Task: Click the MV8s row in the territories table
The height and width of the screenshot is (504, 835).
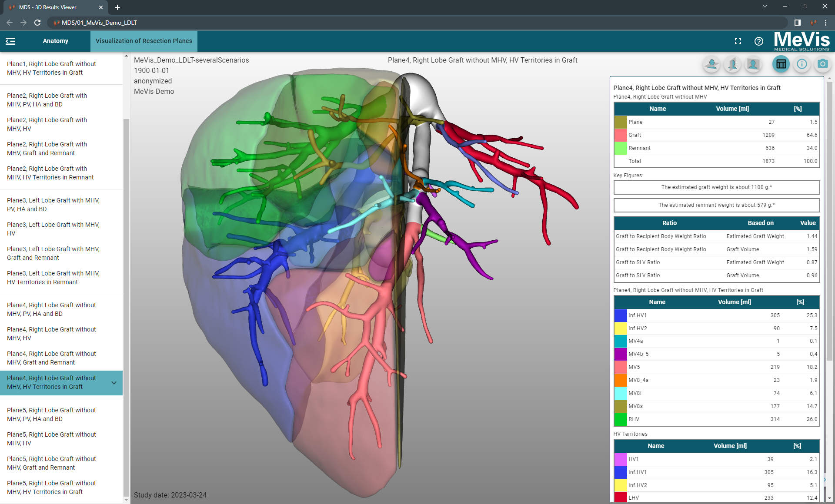Action: (x=717, y=406)
